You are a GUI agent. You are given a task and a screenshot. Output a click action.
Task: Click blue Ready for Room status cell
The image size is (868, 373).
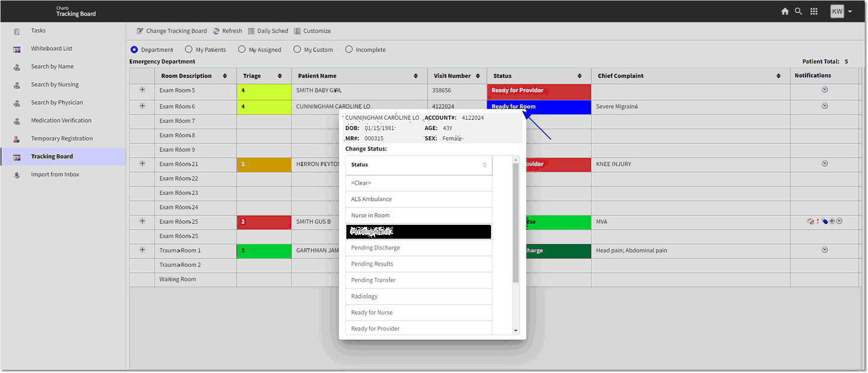pyautogui.click(x=539, y=107)
